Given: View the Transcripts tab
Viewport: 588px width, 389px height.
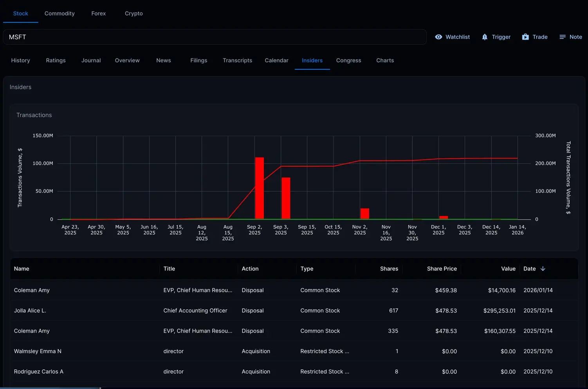Looking at the screenshot, I should (x=237, y=60).
